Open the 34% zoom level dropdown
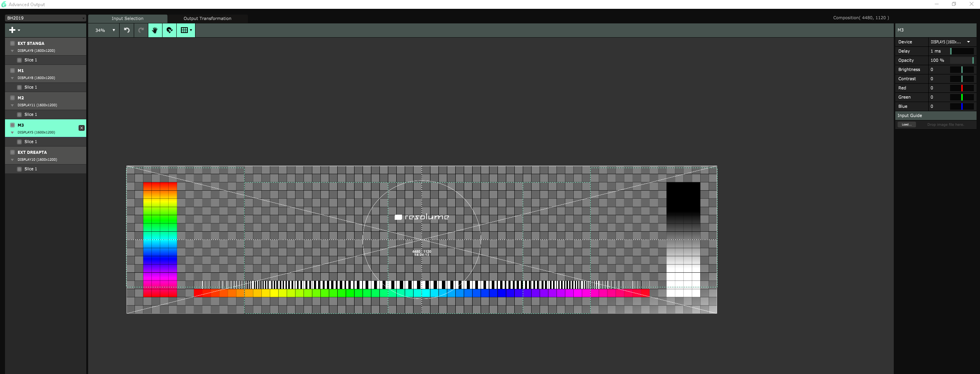This screenshot has width=980, height=374. 105,30
